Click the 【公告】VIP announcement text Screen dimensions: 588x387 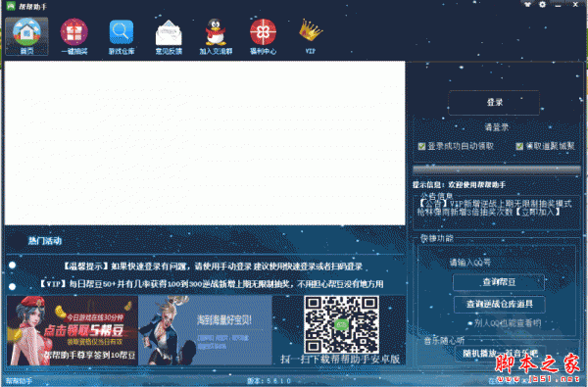tap(495, 208)
